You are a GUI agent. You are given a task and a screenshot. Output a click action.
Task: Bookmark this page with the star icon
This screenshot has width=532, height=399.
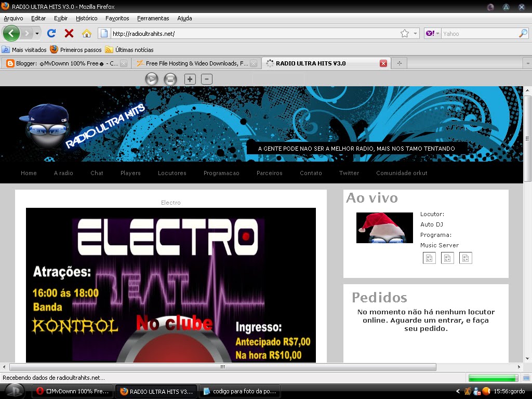[x=404, y=33]
